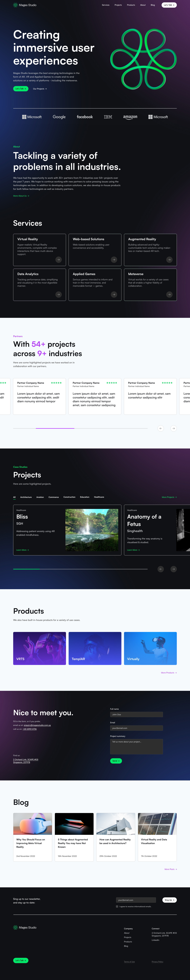Screen dimensions: 190x980
Task: Click the Let's Talk button in the header
Action: coord(169,5)
